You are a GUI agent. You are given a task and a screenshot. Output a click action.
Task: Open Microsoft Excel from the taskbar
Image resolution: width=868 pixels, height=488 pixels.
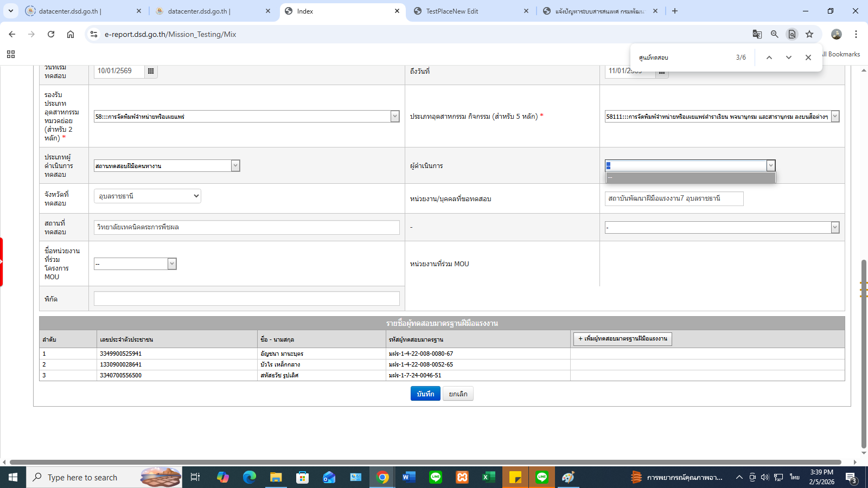pos(488,477)
